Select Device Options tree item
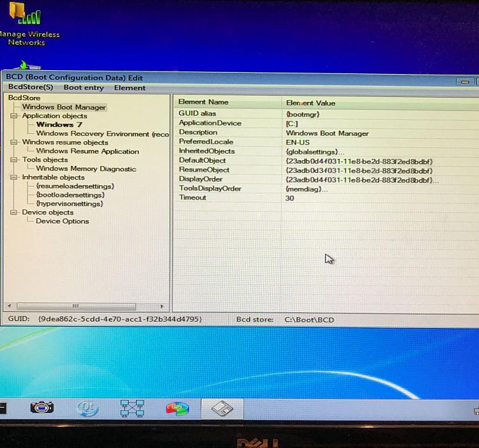The image size is (479, 448). click(x=63, y=221)
